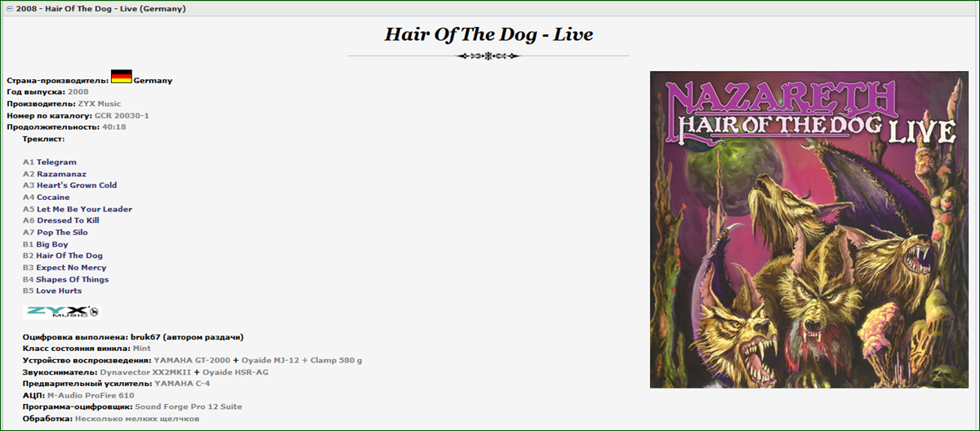Select turntable 'YAMAHA GT-2000'

point(192,360)
